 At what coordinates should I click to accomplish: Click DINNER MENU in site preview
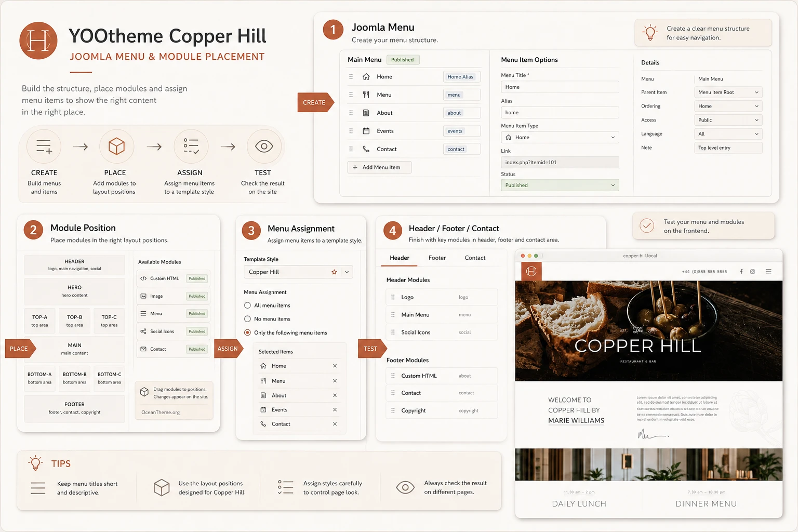[x=706, y=504]
